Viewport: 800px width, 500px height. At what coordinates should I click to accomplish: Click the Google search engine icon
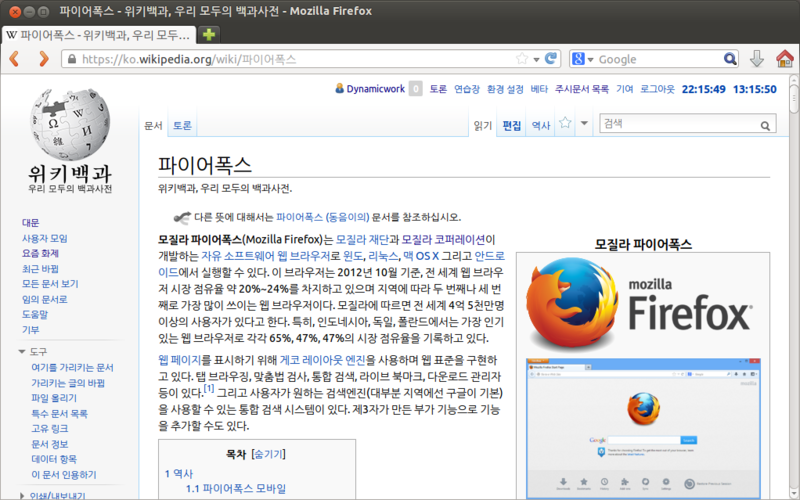(578, 59)
